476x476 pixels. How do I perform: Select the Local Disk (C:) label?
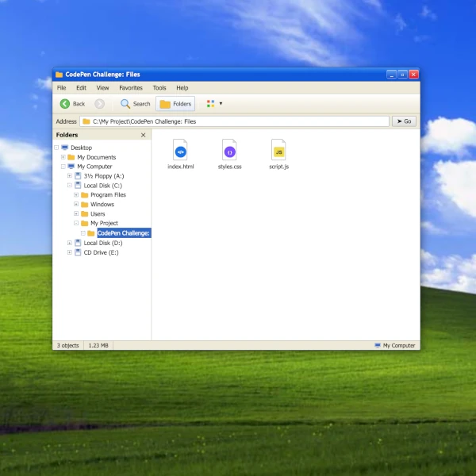point(103,186)
